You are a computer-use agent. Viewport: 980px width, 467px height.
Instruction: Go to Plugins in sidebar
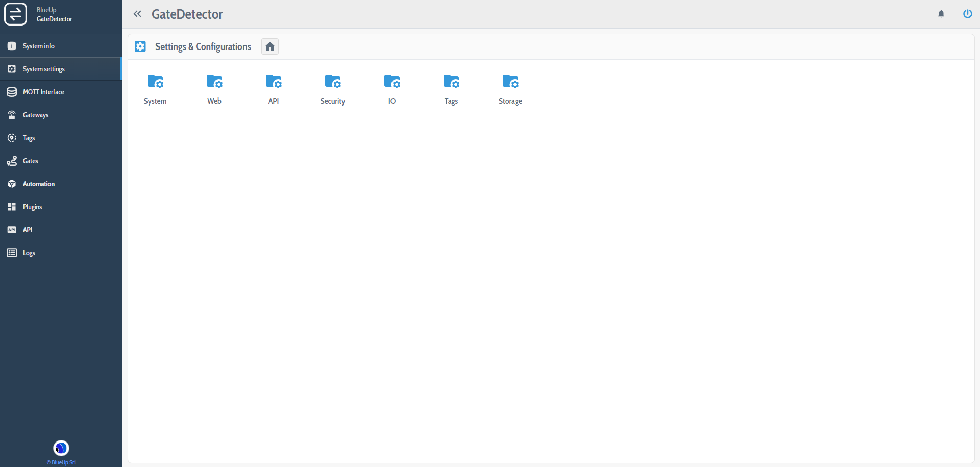(x=32, y=207)
